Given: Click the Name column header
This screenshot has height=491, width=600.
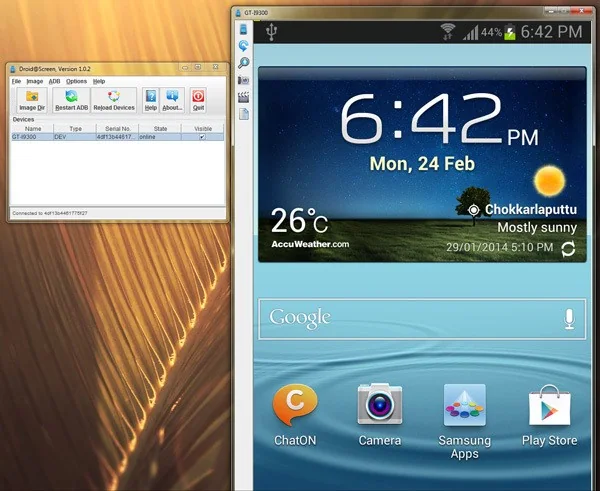Looking at the screenshot, I should (33, 129).
